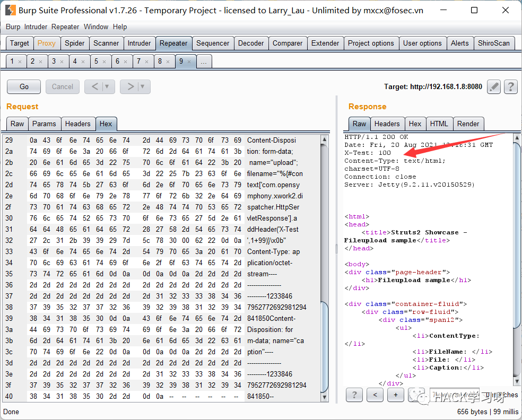Image resolution: width=522 pixels, height=420 pixels.
Task: Edit the target with the pencil icon
Action: coord(494,87)
